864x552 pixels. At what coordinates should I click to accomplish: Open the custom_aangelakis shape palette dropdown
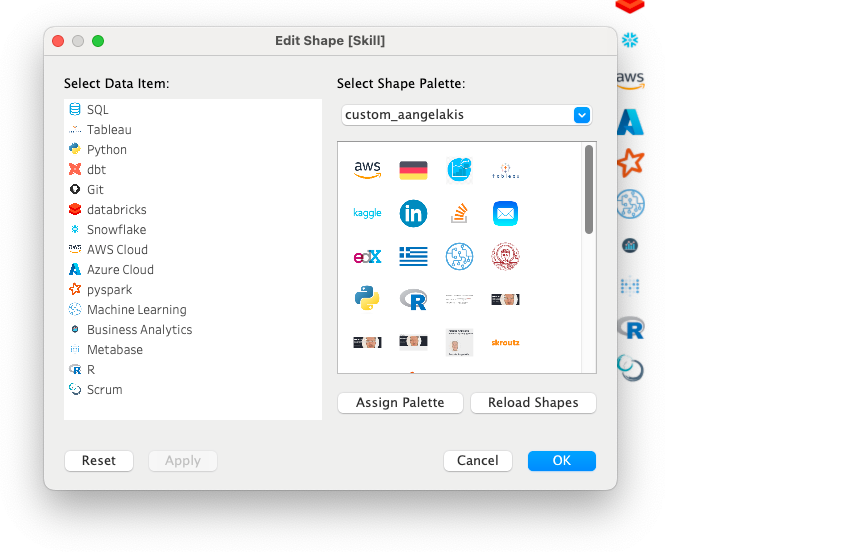(x=466, y=115)
